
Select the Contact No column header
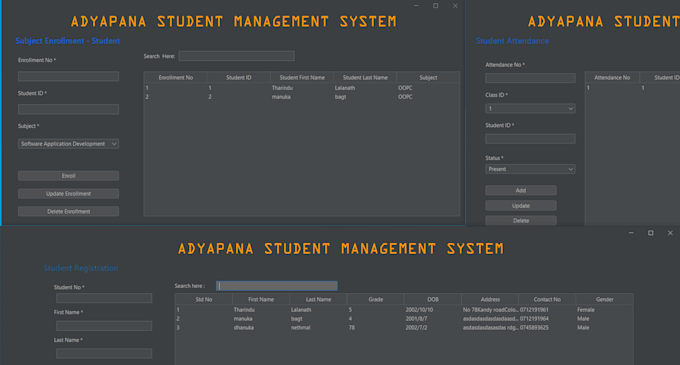pyautogui.click(x=547, y=299)
